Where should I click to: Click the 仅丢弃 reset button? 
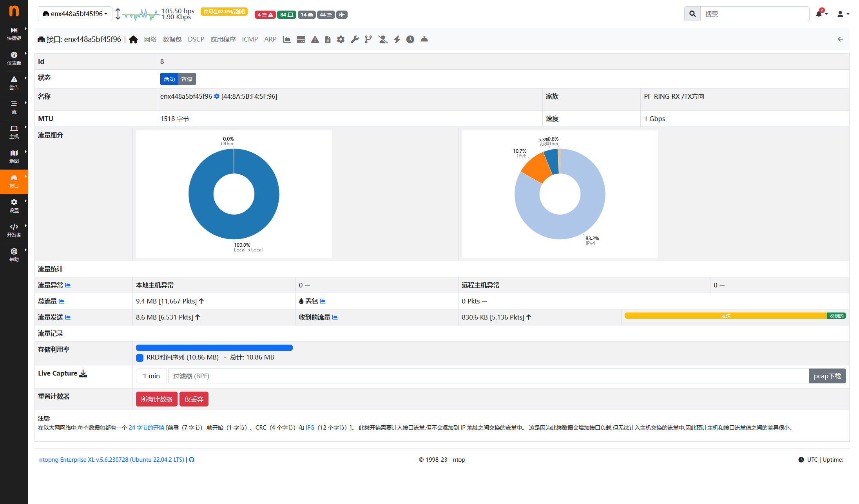point(194,399)
